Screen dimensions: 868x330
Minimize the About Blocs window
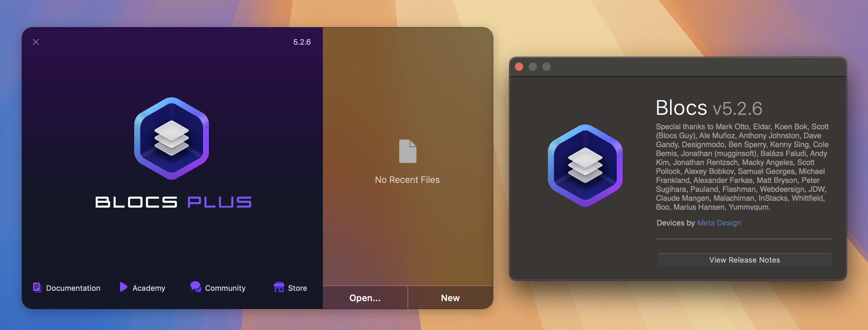point(533,67)
